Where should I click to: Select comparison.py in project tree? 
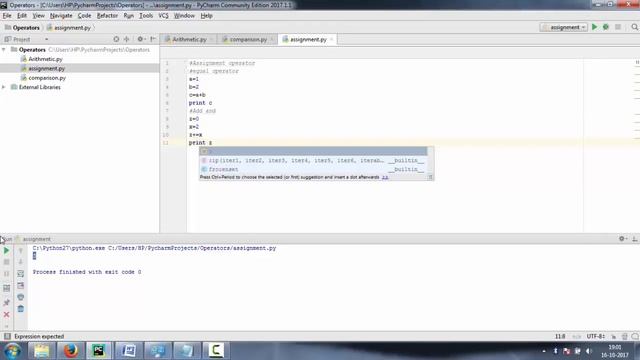coord(47,78)
